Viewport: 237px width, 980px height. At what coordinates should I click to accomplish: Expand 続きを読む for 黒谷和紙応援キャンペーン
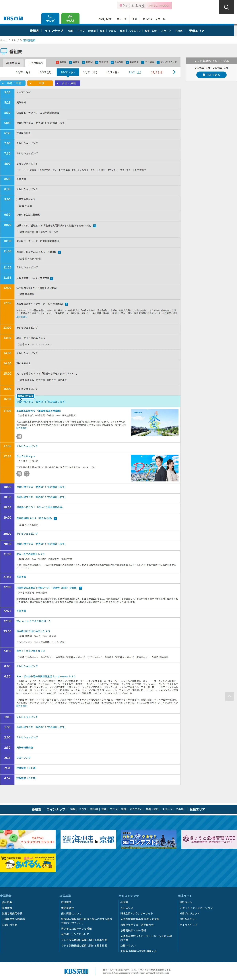tap(22, 317)
